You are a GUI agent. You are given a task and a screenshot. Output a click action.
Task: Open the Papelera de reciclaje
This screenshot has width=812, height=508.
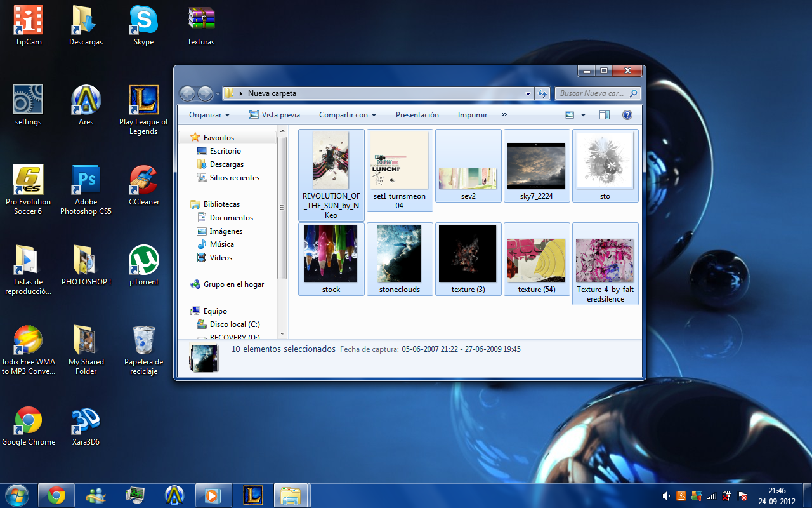pos(144,350)
